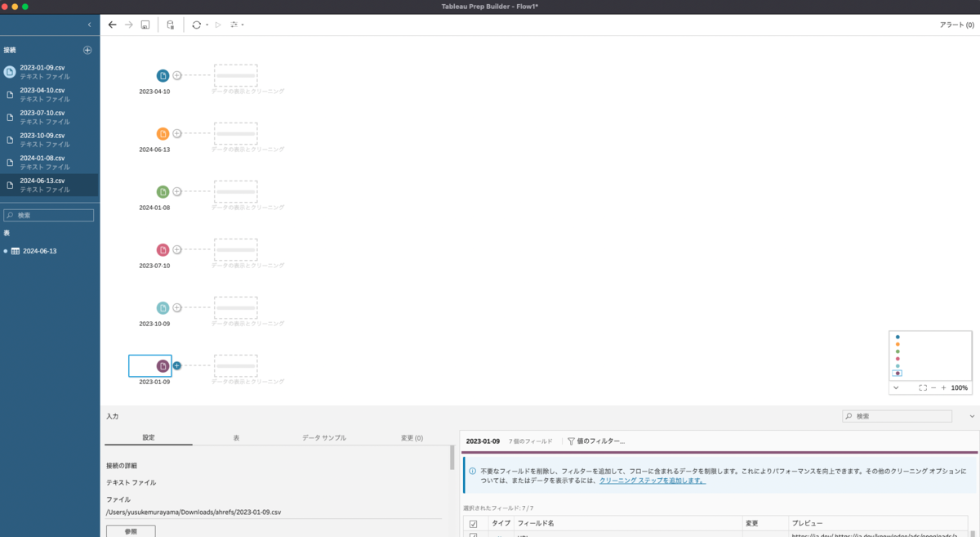Image resolution: width=980 pixels, height=537 pixels.
Task: Select the 2023-01-09.csv connection
Action: click(x=49, y=72)
